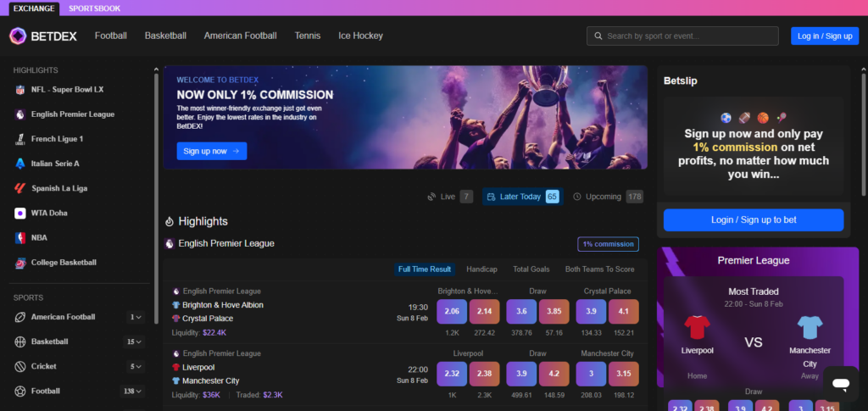Switch to the Sportsbook tab

pyautogui.click(x=94, y=8)
